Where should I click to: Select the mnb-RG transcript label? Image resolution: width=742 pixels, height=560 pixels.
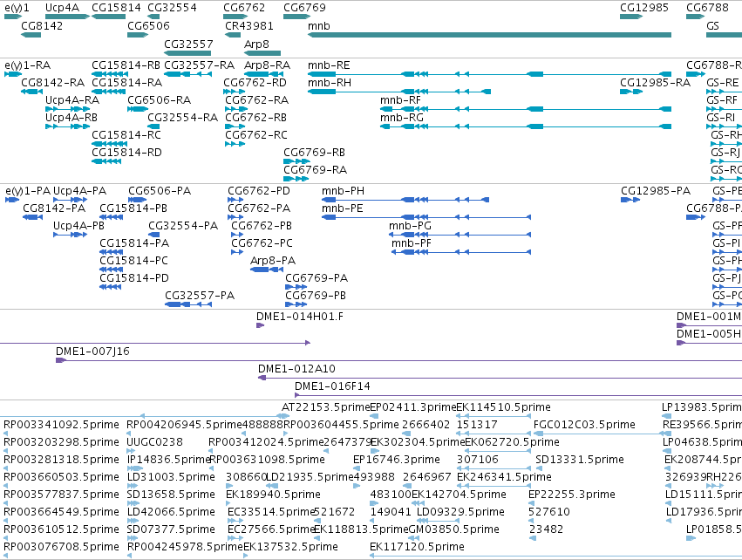click(x=402, y=118)
